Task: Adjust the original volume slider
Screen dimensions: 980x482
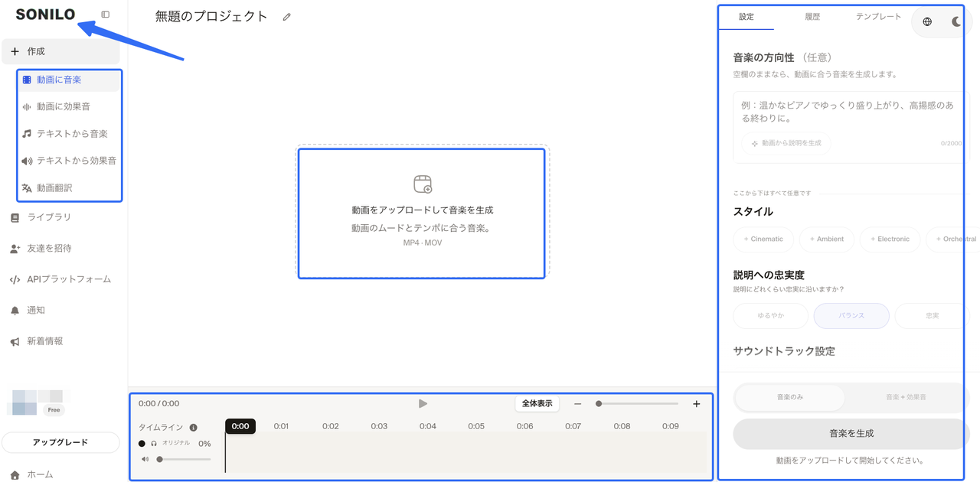Action: point(184,459)
